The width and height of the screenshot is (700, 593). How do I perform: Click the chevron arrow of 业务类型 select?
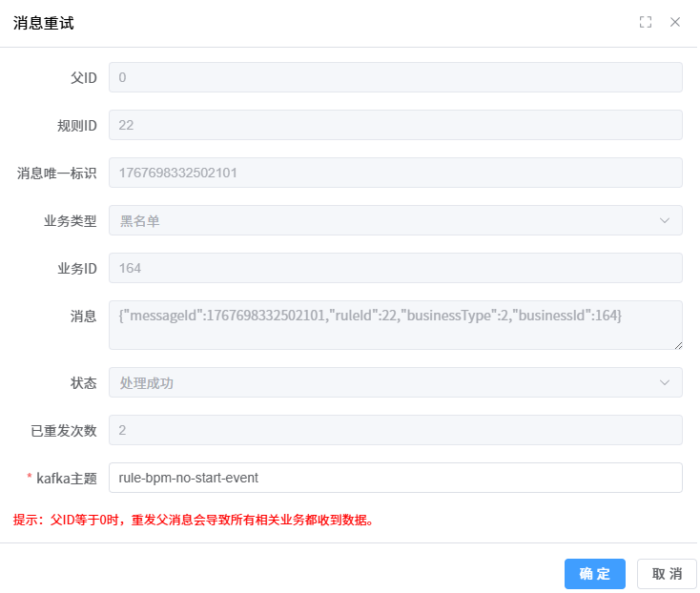[665, 220]
